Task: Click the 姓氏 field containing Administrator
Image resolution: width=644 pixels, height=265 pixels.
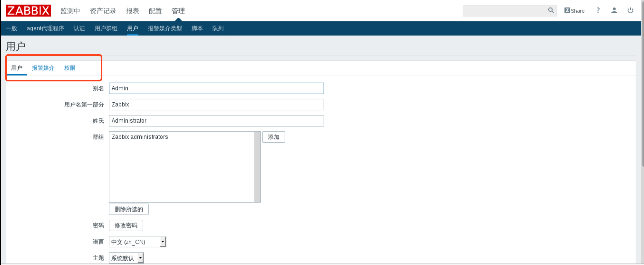Action: [x=216, y=121]
